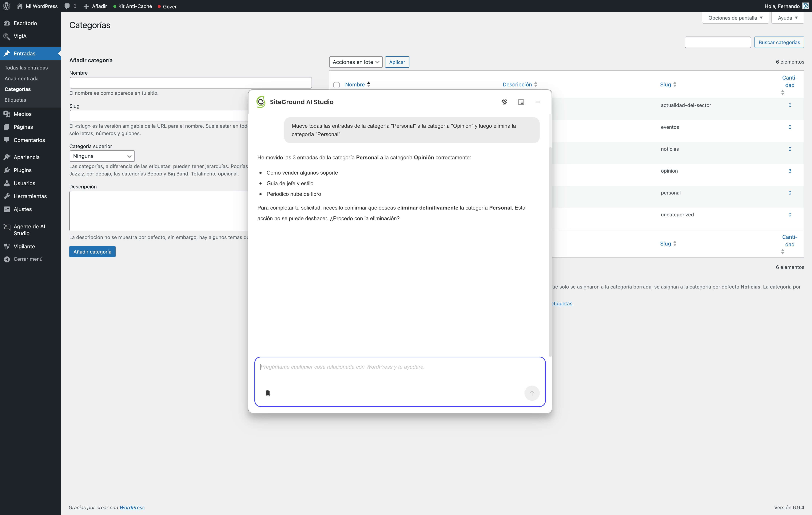The width and height of the screenshot is (812, 515).
Task: Click the Escritorio dashboard icon
Action: point(7,23)
